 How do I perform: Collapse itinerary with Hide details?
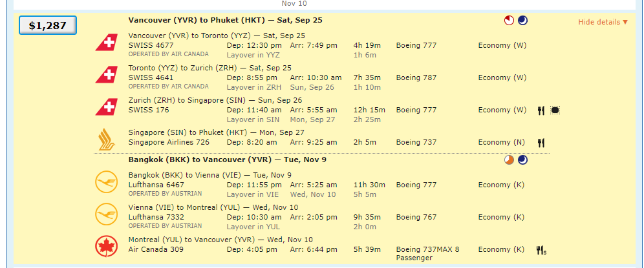pyautogui.click(x=603, y=22)
